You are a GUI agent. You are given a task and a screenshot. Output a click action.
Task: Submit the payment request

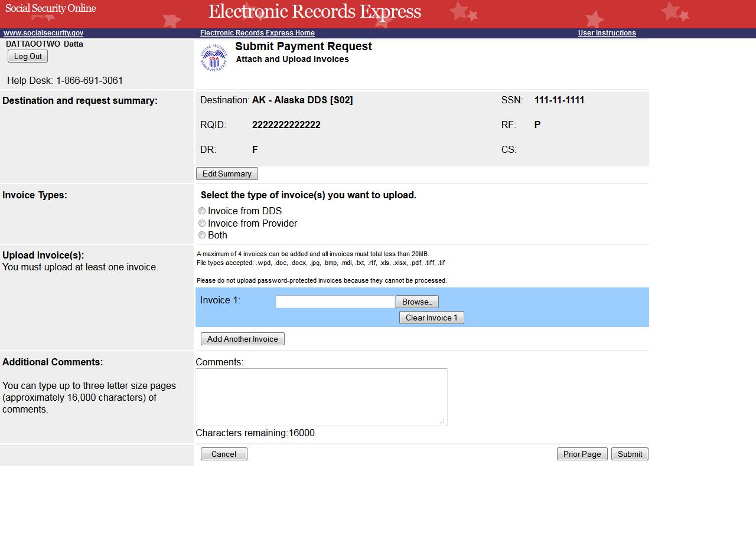[x=630, y=454]
